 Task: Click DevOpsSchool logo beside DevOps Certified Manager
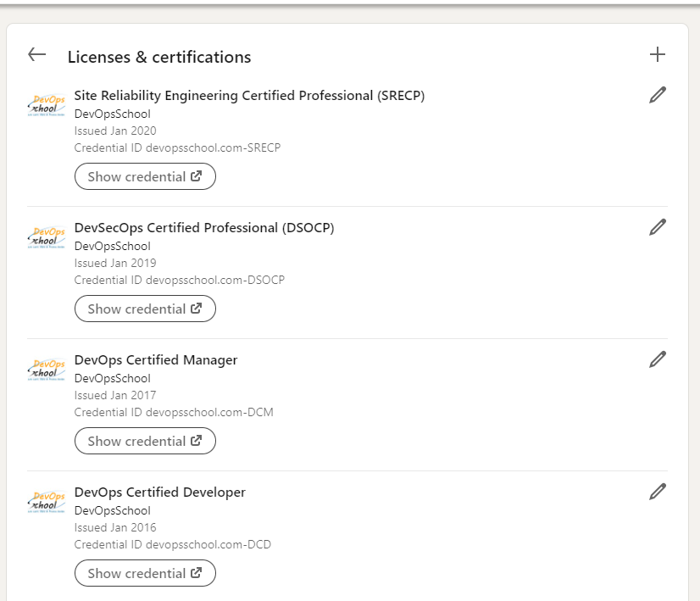(47, 370)
